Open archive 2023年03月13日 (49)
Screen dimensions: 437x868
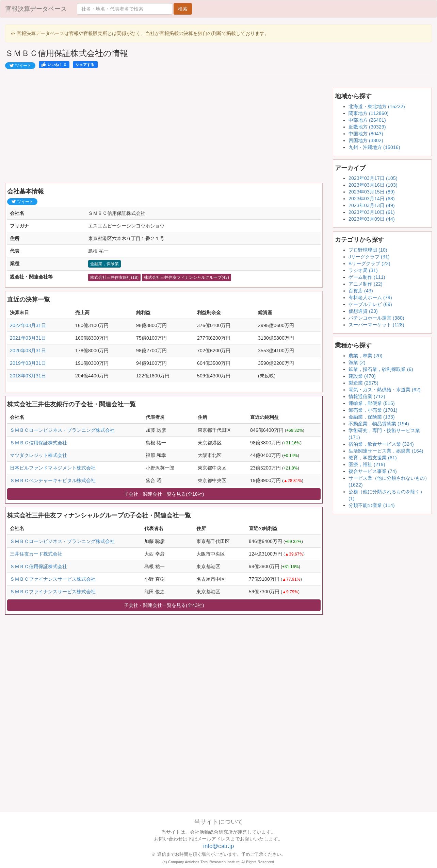tap(371, 205)
